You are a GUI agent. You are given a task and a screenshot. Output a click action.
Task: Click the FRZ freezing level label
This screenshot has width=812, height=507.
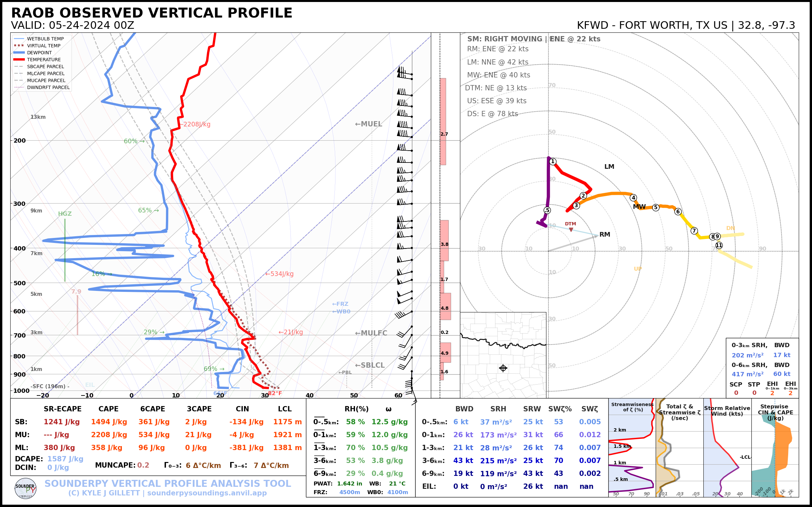tap(340, 304)
